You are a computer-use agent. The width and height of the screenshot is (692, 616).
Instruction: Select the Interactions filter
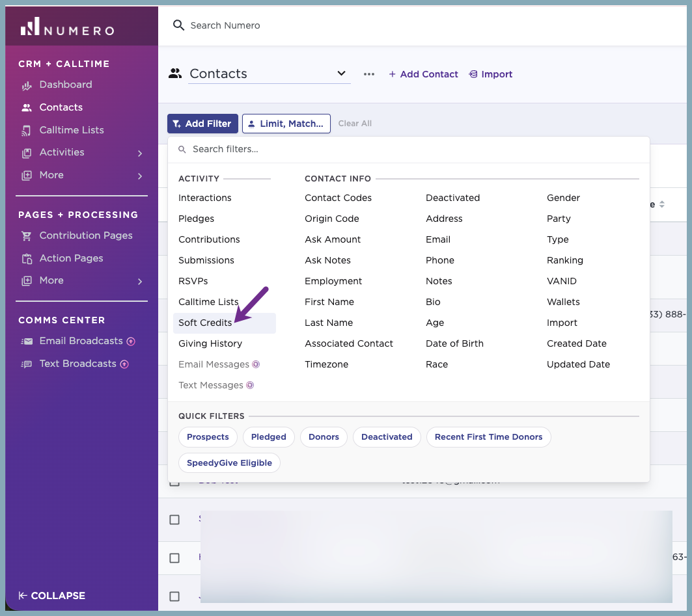(x=205, y=198)
